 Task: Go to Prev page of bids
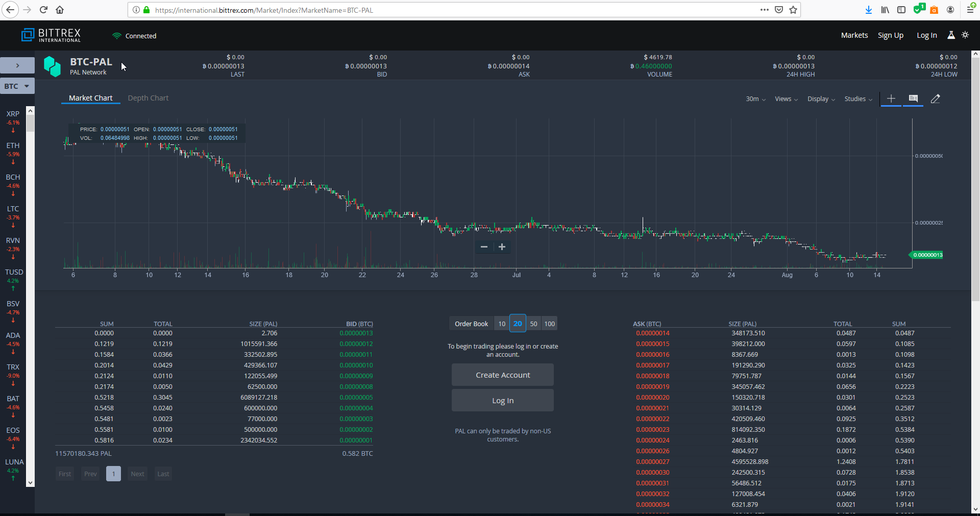point(90,474)
